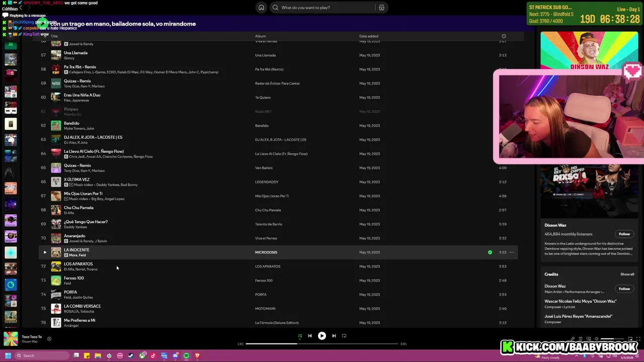The width and height of the screenshot is (644, 362).
Task: Open Discord from the taskbar
Action: 175,356
